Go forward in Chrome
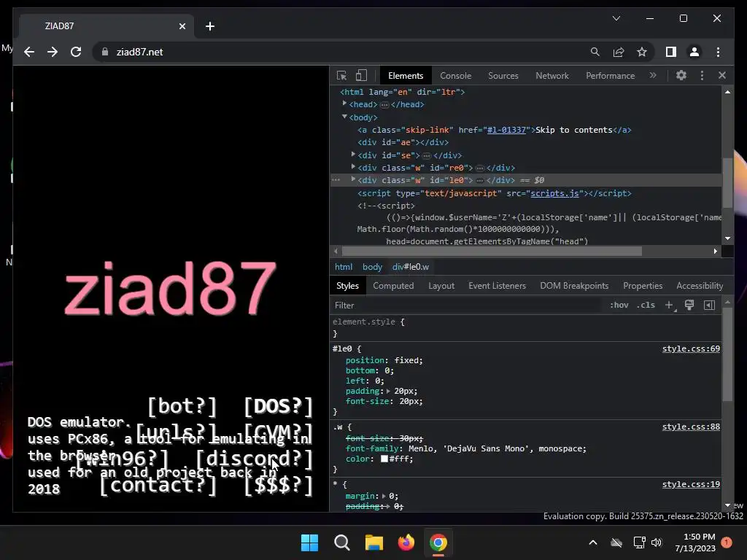Screen dimensions: 747x560 click(53, 52)
